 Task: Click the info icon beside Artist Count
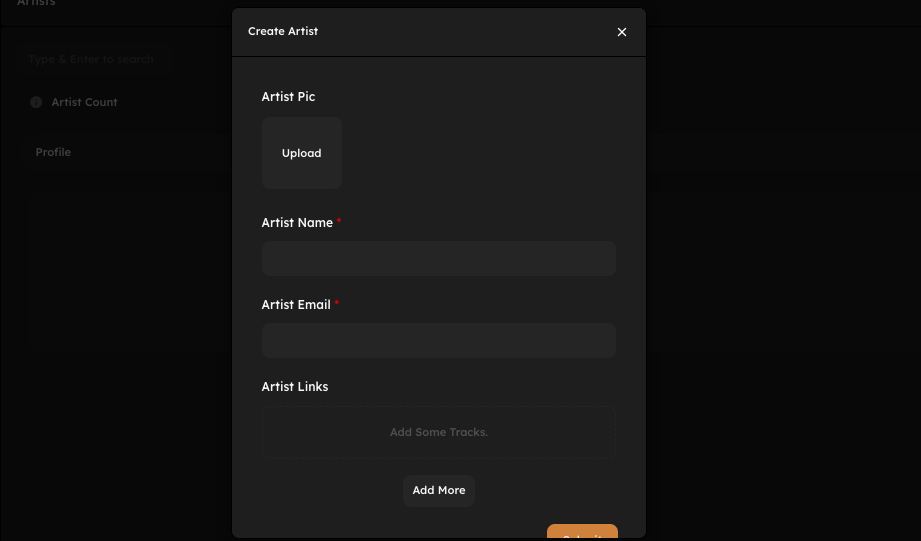pos(36,102)
